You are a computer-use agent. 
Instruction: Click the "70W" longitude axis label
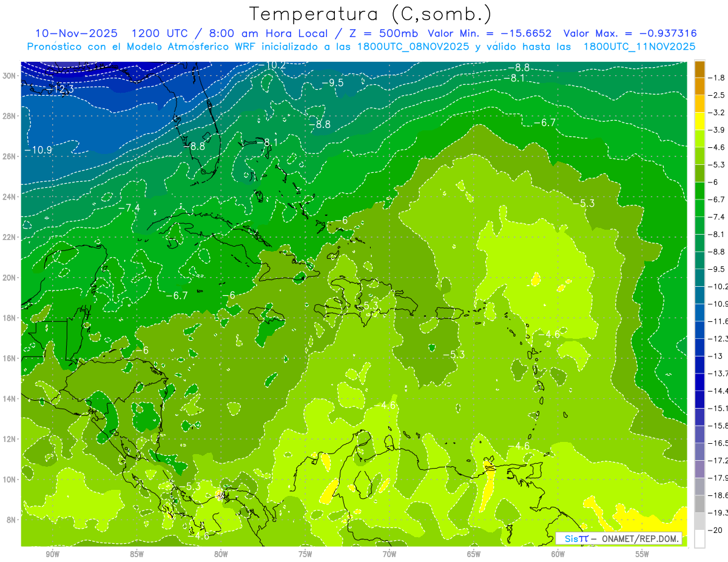coord(389,555)
